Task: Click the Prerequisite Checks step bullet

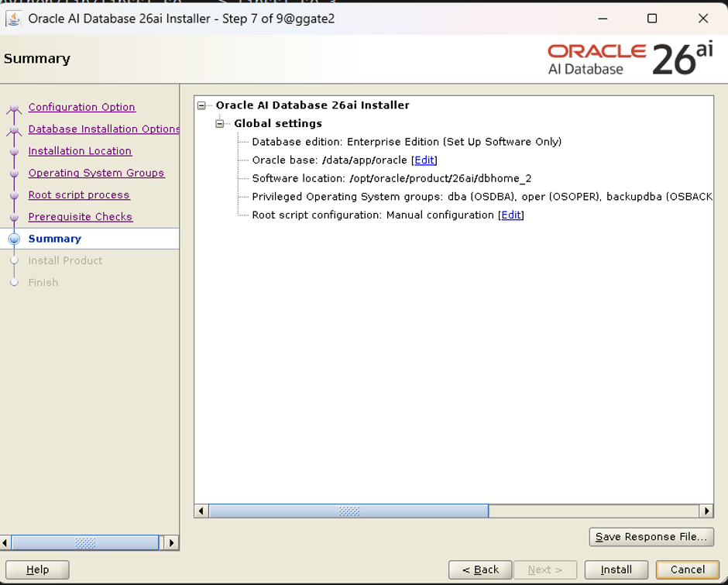Action: tap(14, 217)
